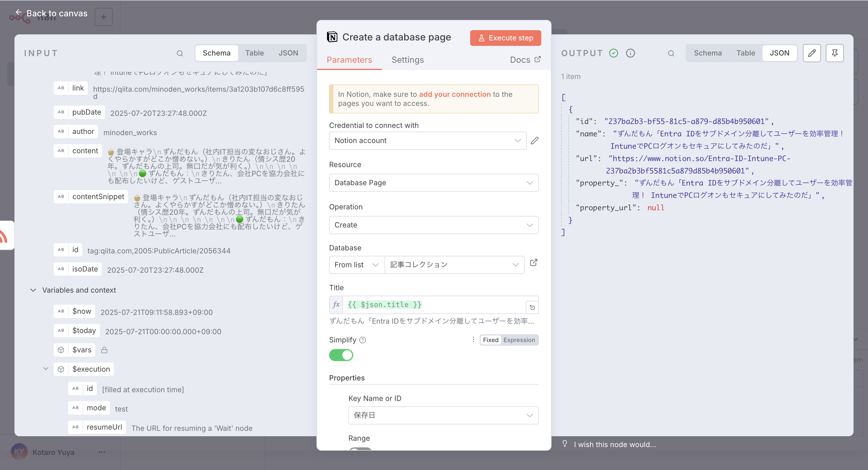The image size is (868, 470).
Task: Click the content field pill
Action: (78, 151)
